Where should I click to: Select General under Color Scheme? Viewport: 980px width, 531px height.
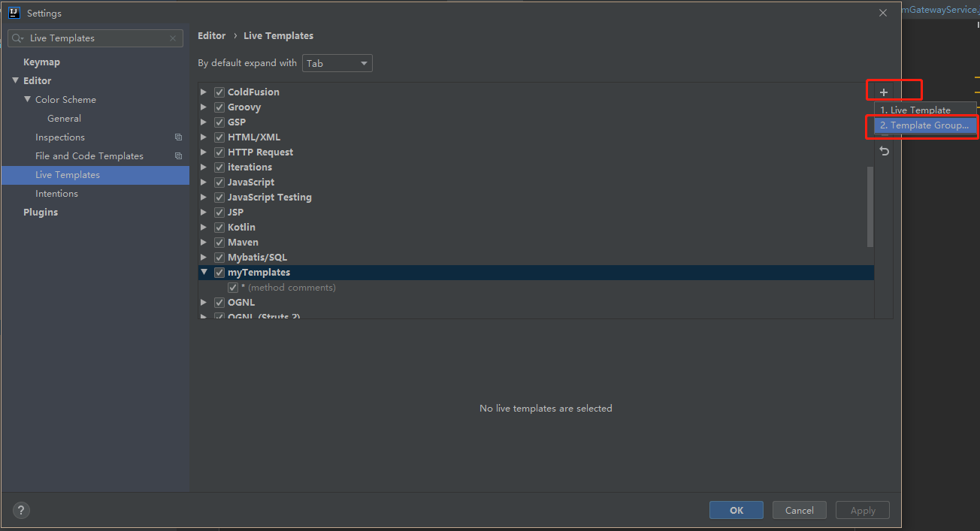coord(64,119)
